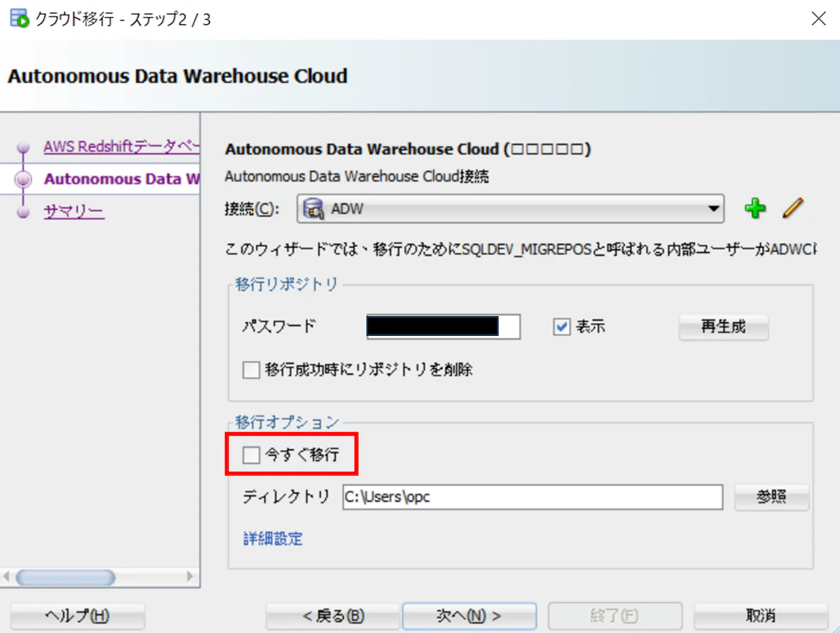Open the 接続 ADW connection dropdown
The width and height of the screenshot is (840, 633).
pyautogui.click(x=511, y=209)
